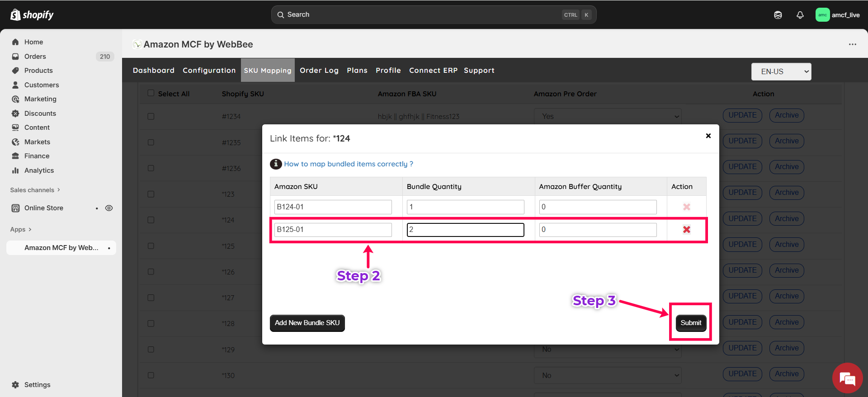Viewport: 868px width, 397px height.
Task: Click the red delete X for B125-01 row
Action: pyautogui.click(x=686, y=230)
